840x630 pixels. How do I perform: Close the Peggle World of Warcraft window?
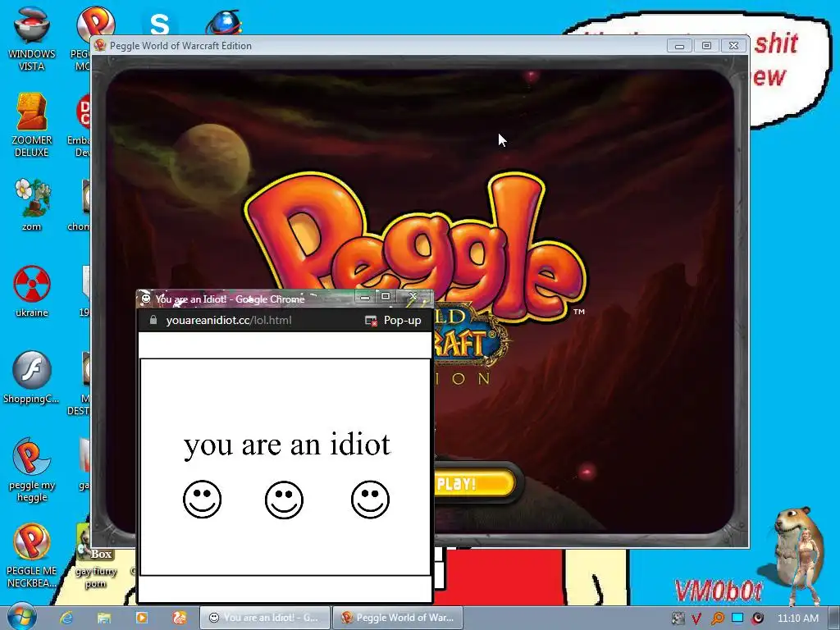[x=734, y=46]
